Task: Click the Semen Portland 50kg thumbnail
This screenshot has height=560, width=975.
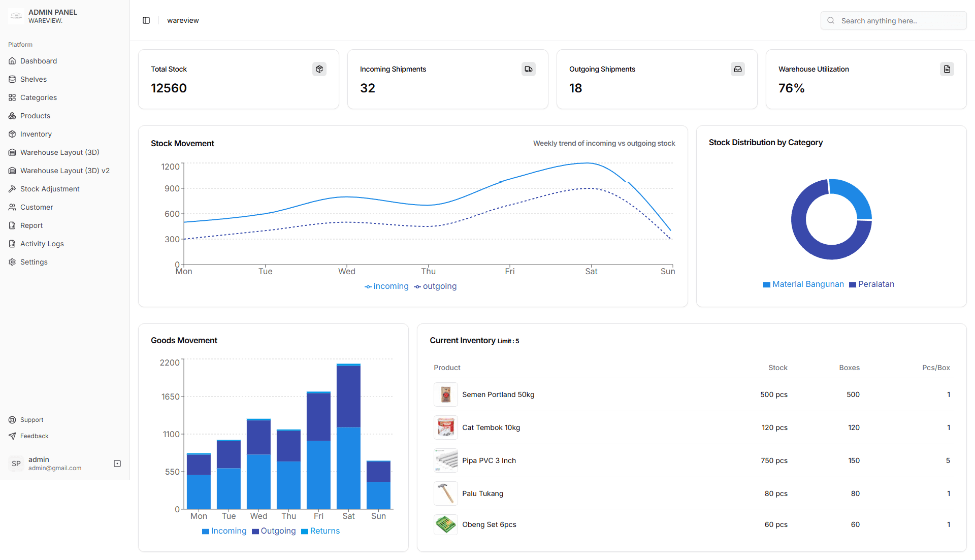Action: tap(446, 394)
